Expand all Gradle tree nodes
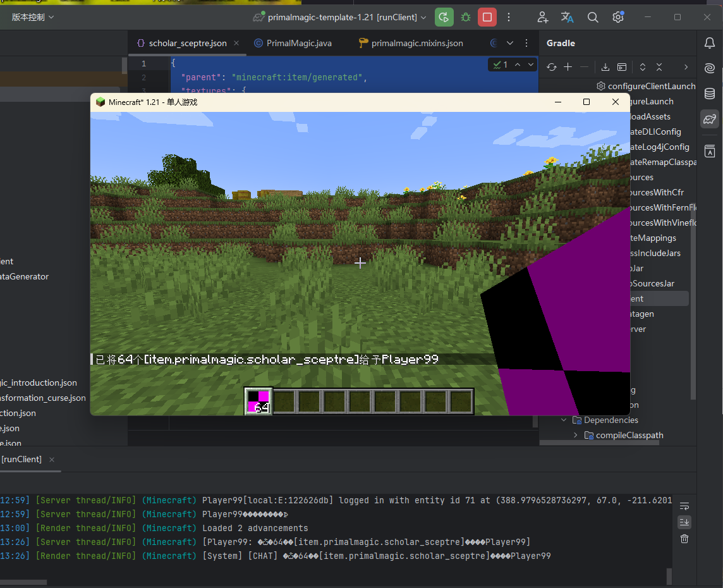The image size is (723, 588). tap(642, 67)
